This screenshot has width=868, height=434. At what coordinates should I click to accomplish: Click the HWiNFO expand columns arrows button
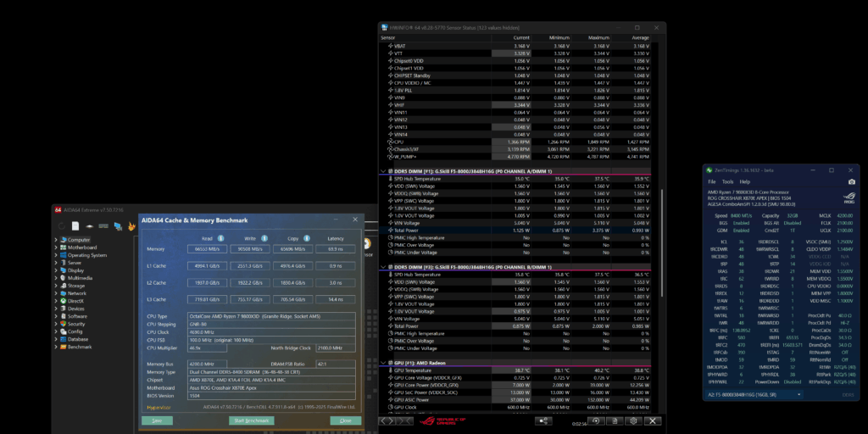pyautogui.click(x=387, y=420)
